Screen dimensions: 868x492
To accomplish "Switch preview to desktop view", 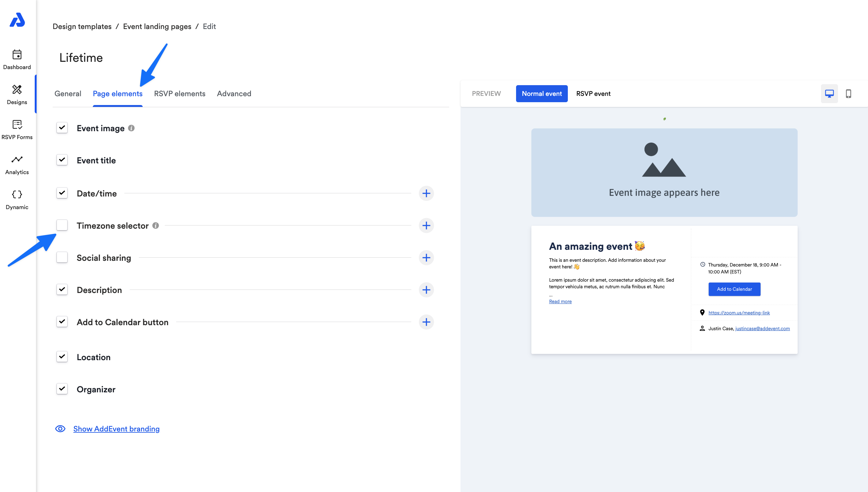I will click(829, 94).
